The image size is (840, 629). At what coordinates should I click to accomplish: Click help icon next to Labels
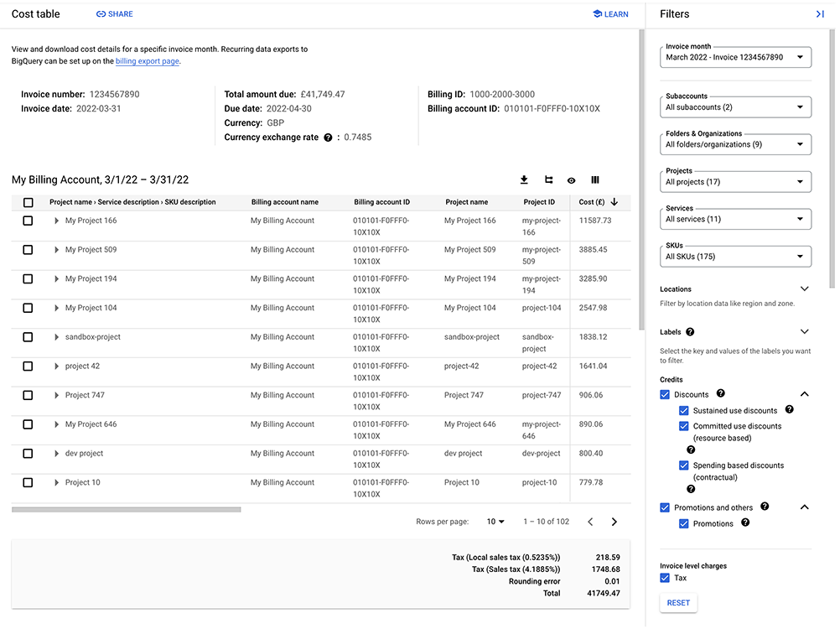coord(690,332)
